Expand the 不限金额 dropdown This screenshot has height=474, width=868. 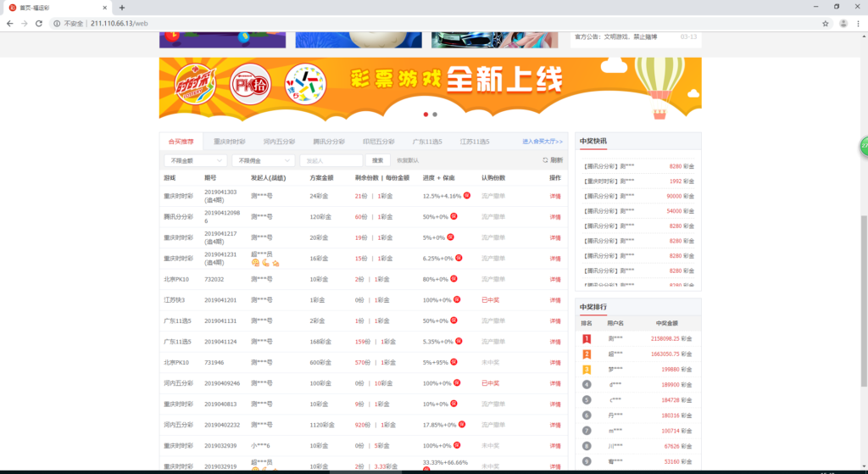pos(196,160)
